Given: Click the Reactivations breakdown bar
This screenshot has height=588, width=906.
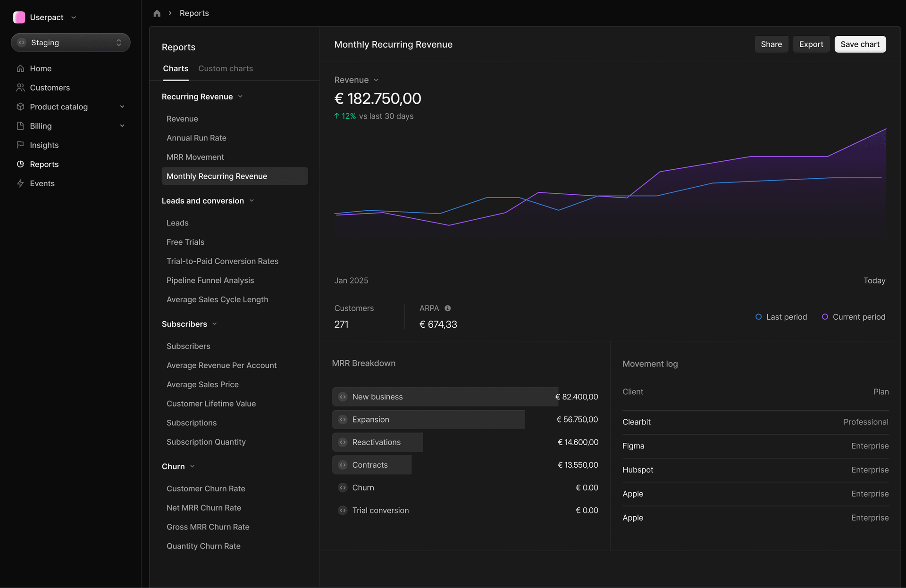Looking at the screenshot, I should [x=377, y=442].
